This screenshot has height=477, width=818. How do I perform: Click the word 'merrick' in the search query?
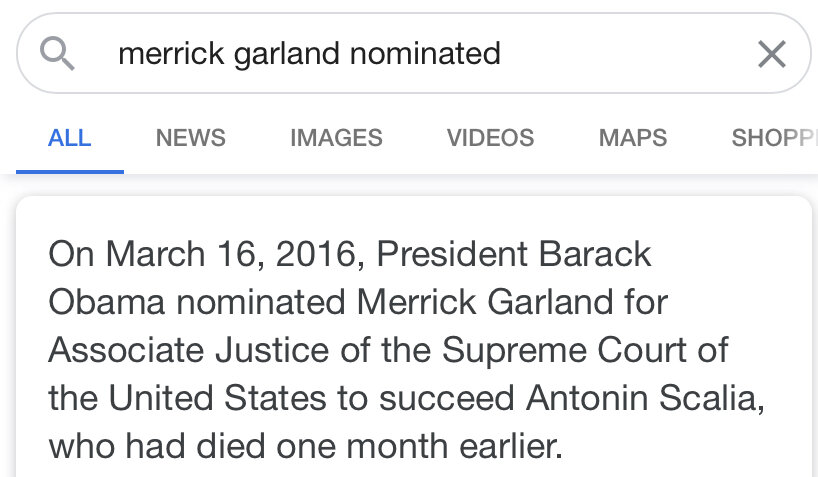coord(170,53)
